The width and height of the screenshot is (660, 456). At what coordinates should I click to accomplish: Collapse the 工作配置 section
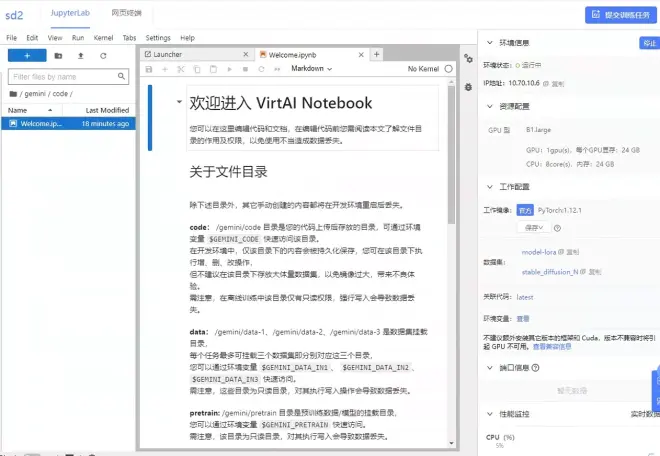[x=490, y=187]
